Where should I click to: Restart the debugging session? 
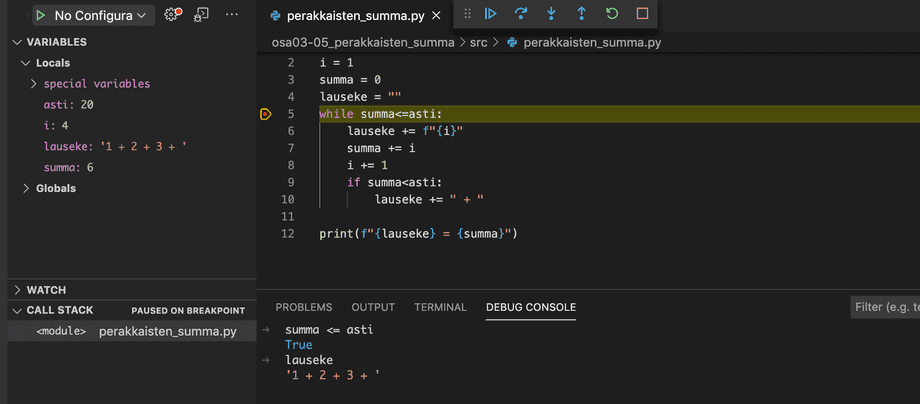tap(612, 14)
